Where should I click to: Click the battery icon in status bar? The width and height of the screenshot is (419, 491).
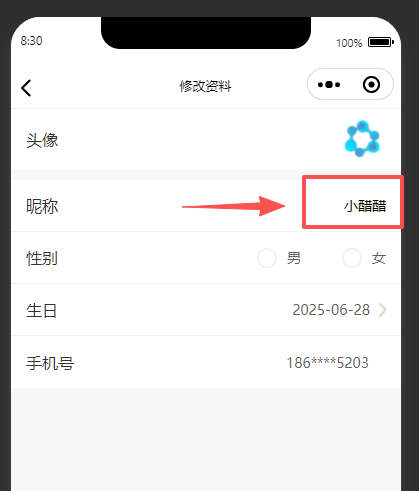381,42
